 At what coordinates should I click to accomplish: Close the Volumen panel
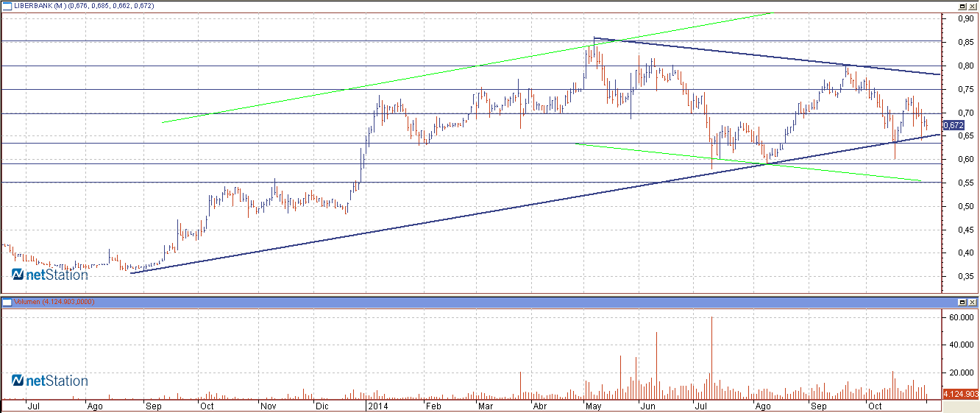point(972,302)
